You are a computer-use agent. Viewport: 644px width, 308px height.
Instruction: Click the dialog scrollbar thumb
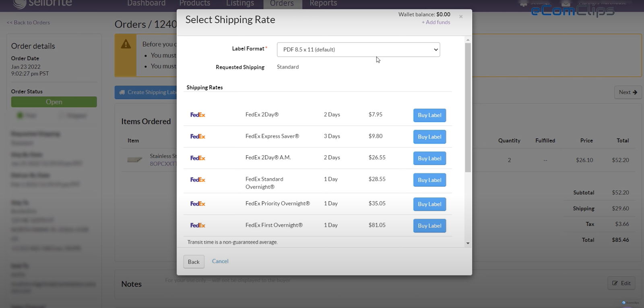[x=468, y=108]
